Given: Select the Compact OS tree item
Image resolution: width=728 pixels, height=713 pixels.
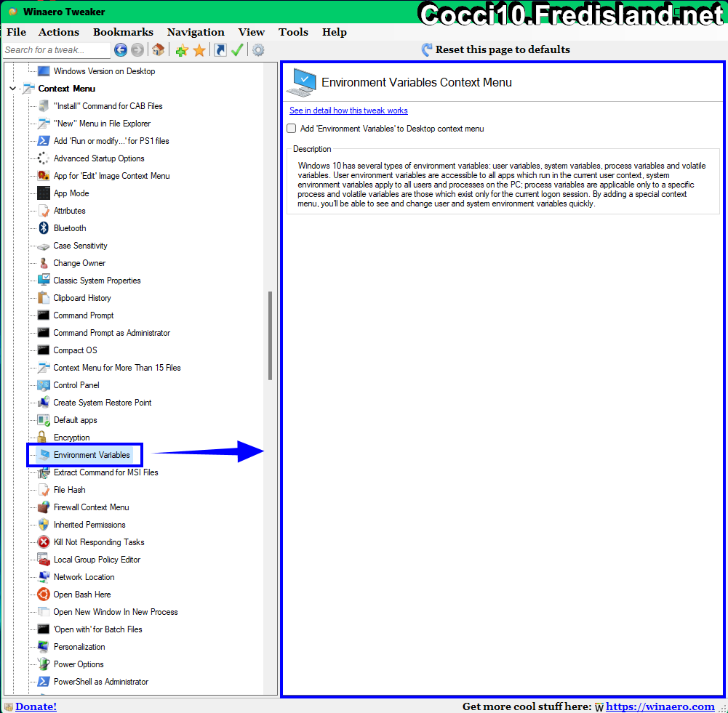Looking at the screenshot, I should [75, 350].
